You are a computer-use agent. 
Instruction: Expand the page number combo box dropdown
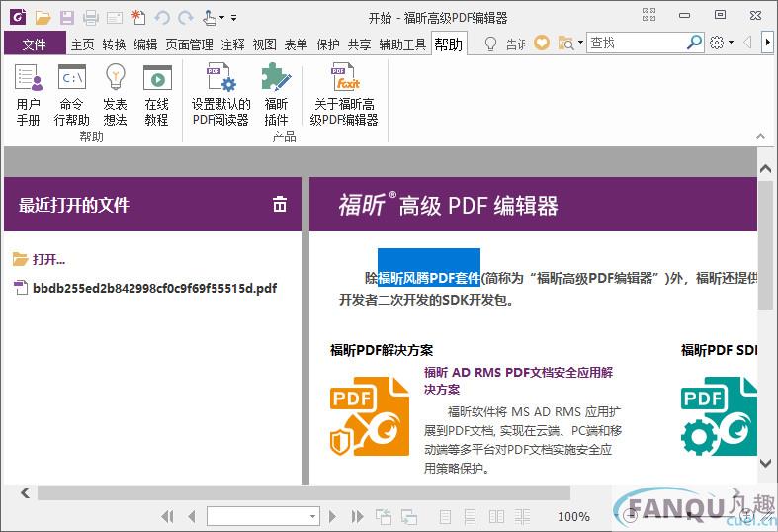point(313,516)
